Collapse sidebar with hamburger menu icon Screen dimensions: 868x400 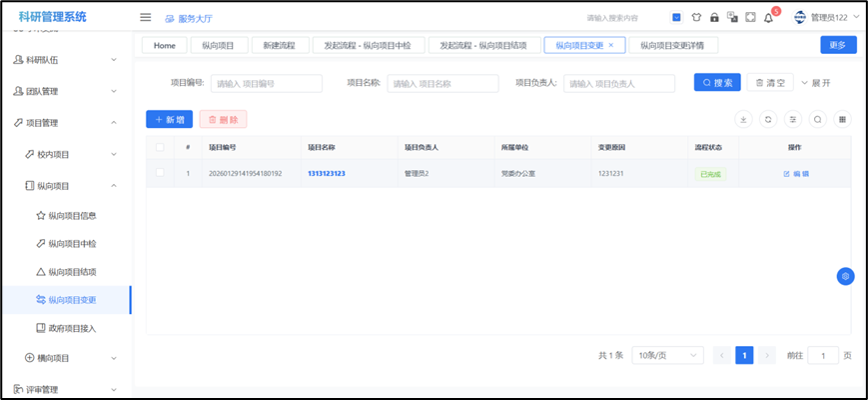pos(146,18)
